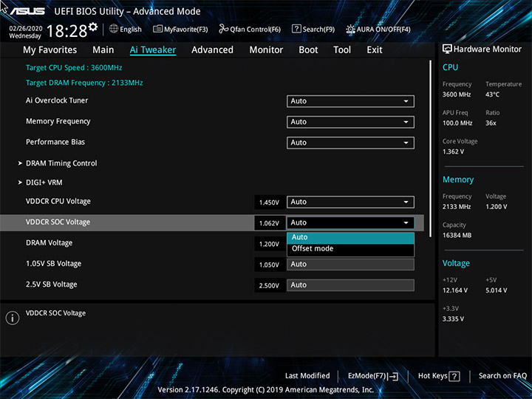Image resolution: width=532 pixels, height=399 pixels.
Task: Select the DRAM Voltage row label
Action: click(50, 243)
